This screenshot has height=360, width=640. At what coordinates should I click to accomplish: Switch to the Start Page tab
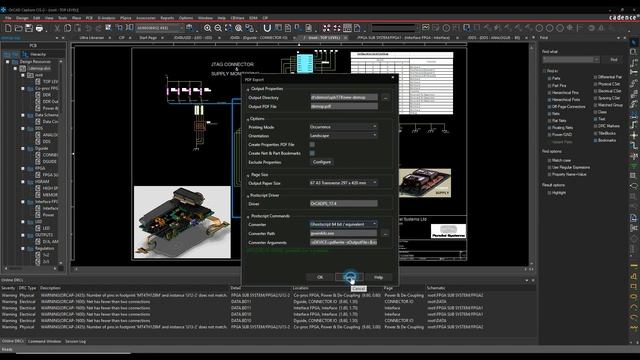click(148, 38)
